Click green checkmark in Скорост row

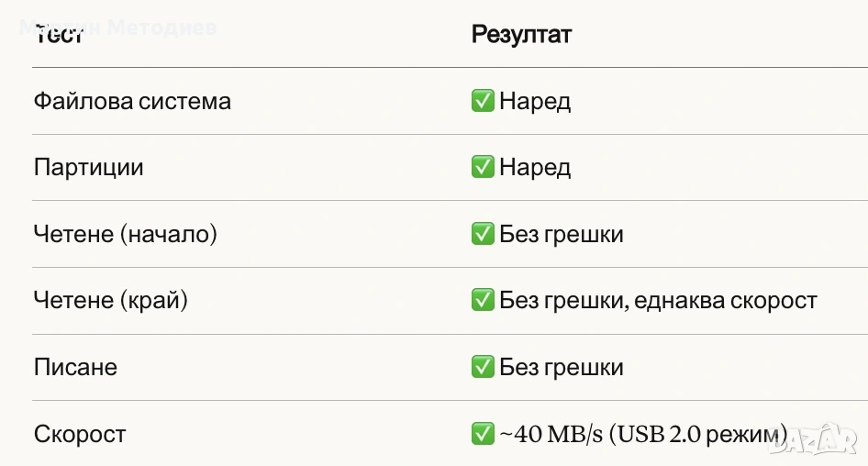coord(482,434)
